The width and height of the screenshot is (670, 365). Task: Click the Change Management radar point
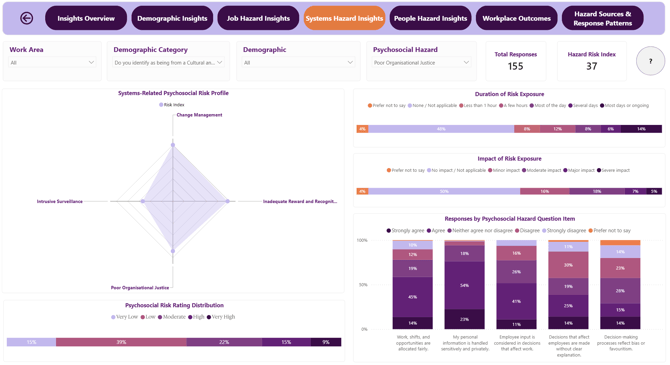click(x=173, y=145)
